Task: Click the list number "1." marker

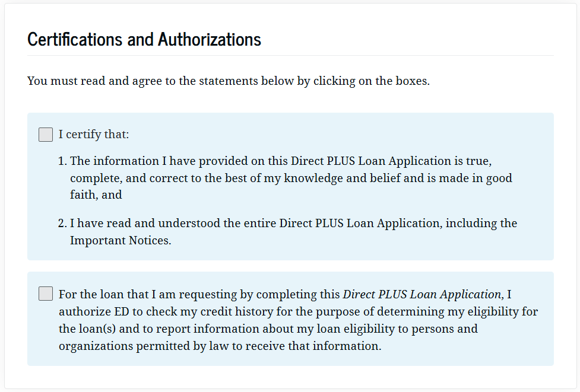Action: (x=63, y=161)
